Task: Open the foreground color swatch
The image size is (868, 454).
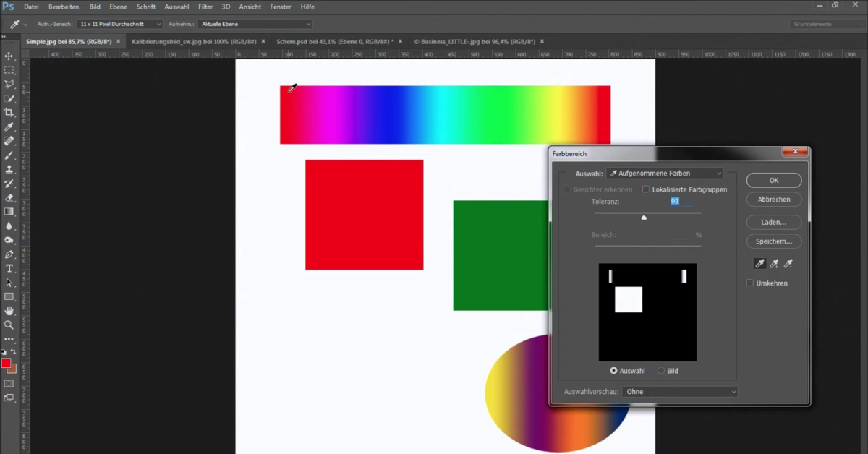Action: click(x=6, y=364)
